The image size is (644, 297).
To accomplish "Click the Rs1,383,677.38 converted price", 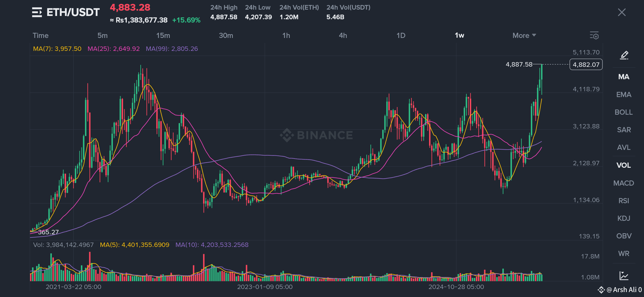I will [141, 20].
